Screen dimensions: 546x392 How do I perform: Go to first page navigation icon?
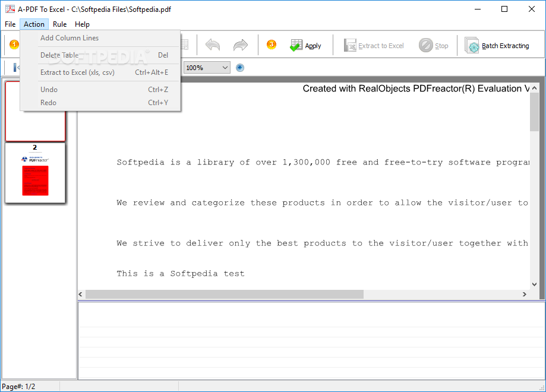tap(16, 68)
